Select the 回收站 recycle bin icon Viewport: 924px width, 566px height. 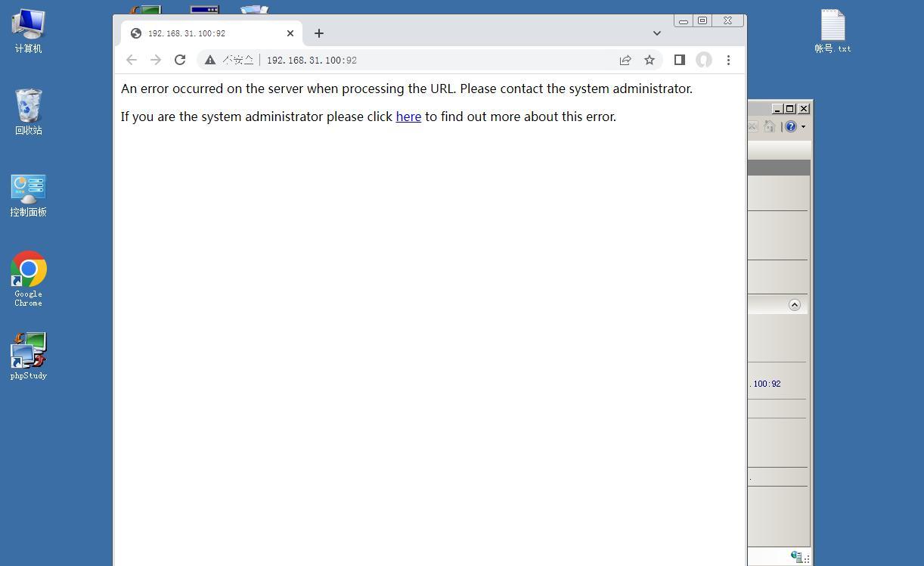(x=28, y=112)
